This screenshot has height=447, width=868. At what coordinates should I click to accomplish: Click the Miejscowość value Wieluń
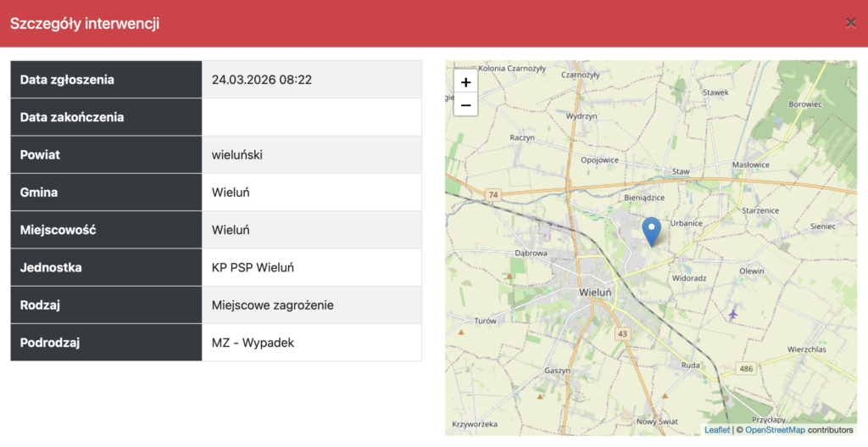pos(231,230)
